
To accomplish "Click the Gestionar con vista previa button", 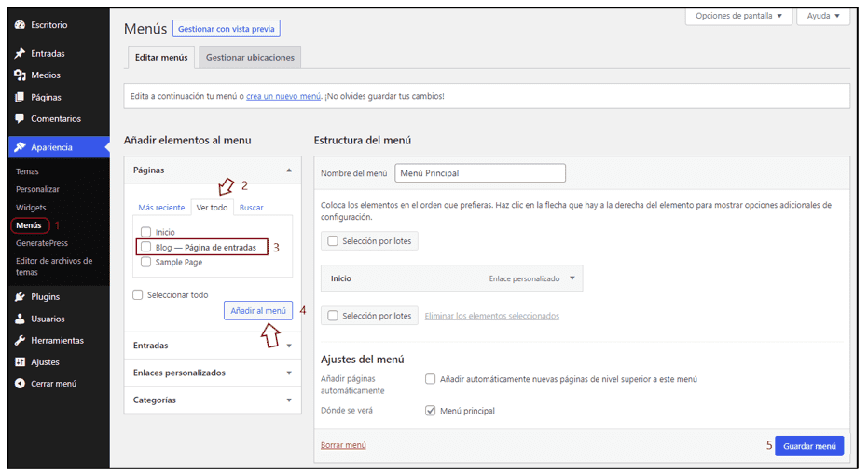I will click(x=226, y=28).
